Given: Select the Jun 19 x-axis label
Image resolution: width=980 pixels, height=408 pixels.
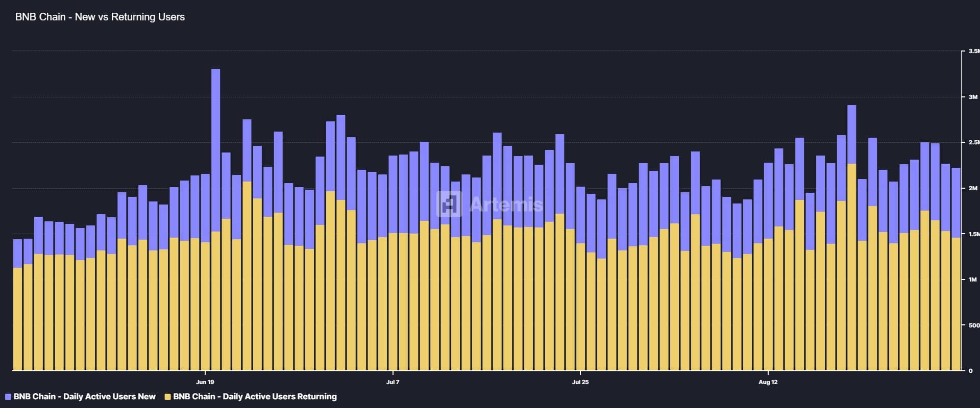Looking at the screenshot, I should point(205,382).
